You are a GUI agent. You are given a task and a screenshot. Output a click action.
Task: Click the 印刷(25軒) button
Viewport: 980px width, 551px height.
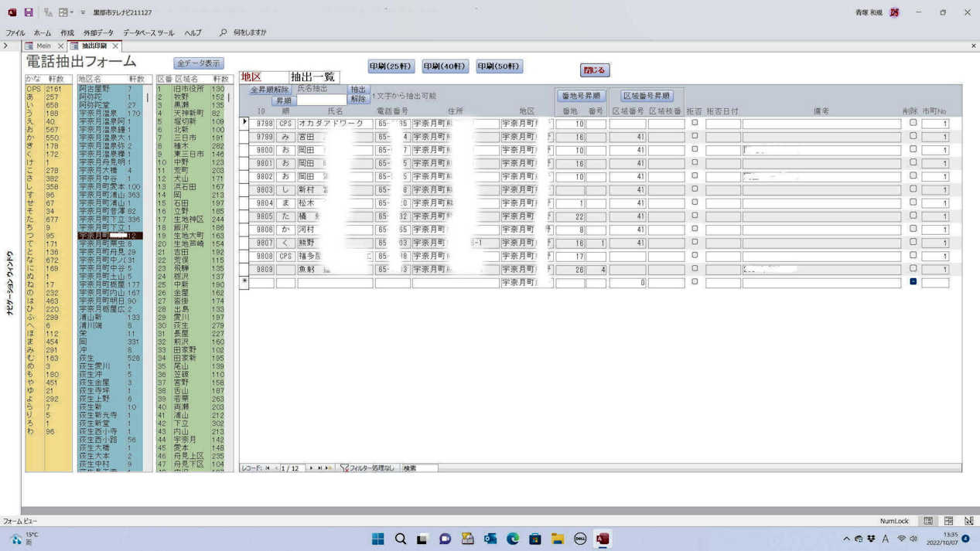[391, 66]
